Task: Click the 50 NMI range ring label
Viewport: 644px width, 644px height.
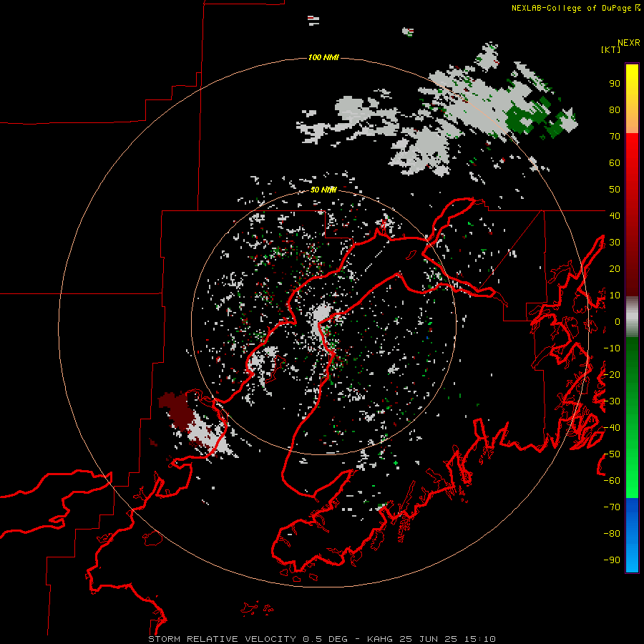Action: point(323,190)
